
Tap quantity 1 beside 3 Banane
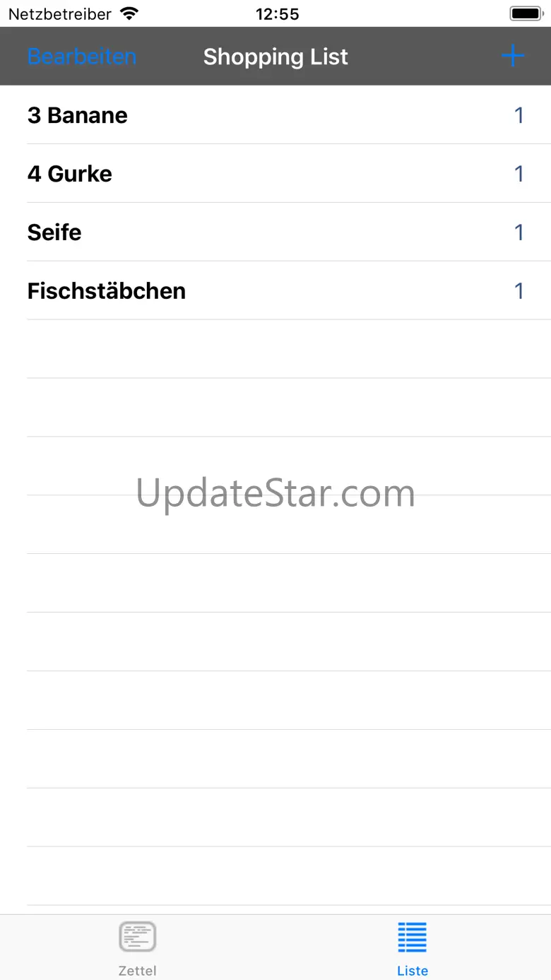point(519,115)
